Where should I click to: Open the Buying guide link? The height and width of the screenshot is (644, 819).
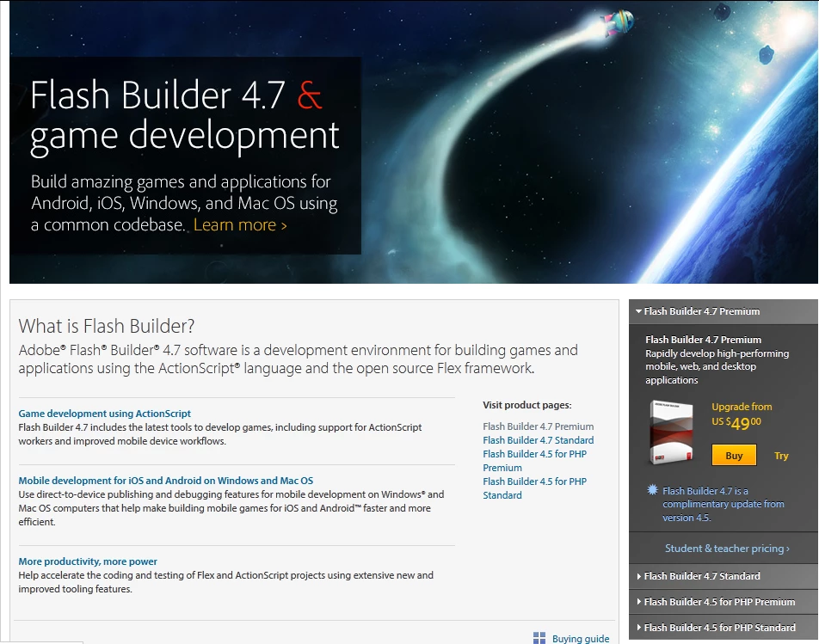[581, 639]
